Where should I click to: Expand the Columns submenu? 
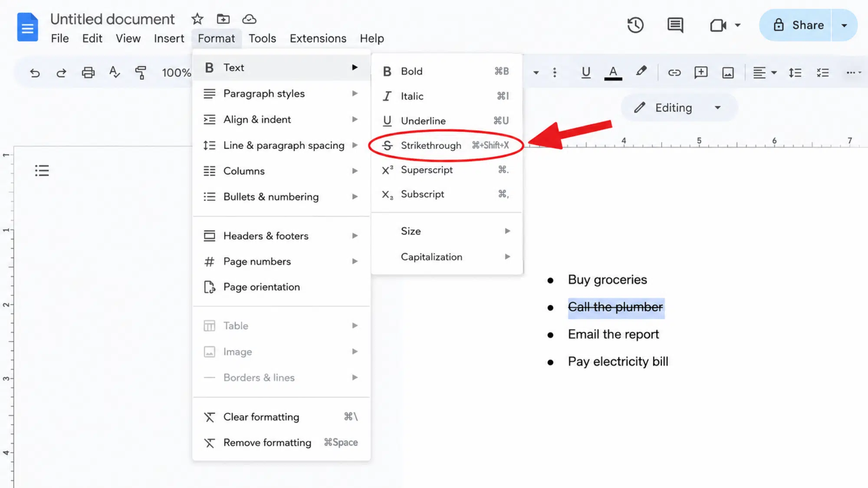[x=281, y=171]
